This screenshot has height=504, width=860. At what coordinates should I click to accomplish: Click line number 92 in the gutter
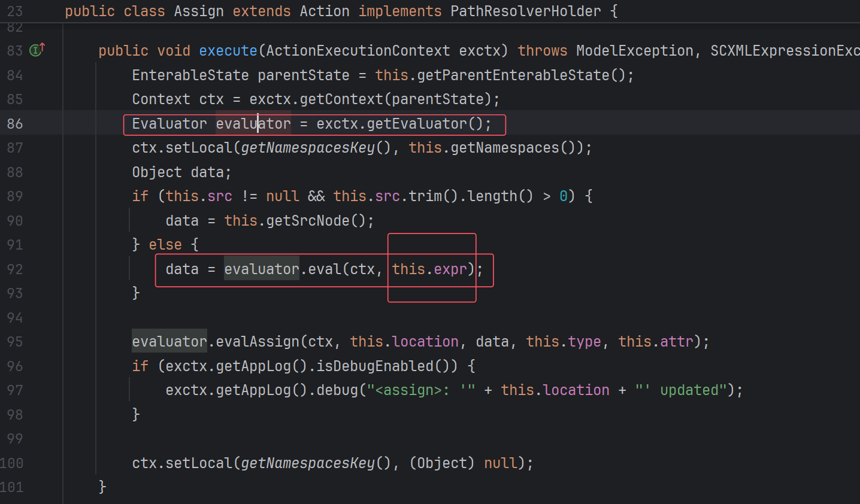(x=15, y=269)
